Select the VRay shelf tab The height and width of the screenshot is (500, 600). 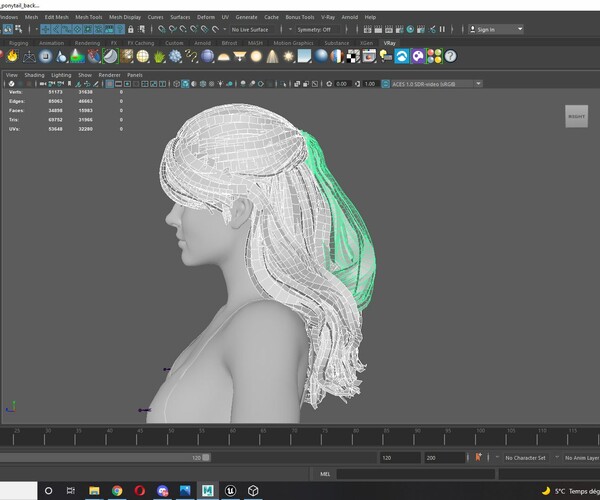click(390, 43)
